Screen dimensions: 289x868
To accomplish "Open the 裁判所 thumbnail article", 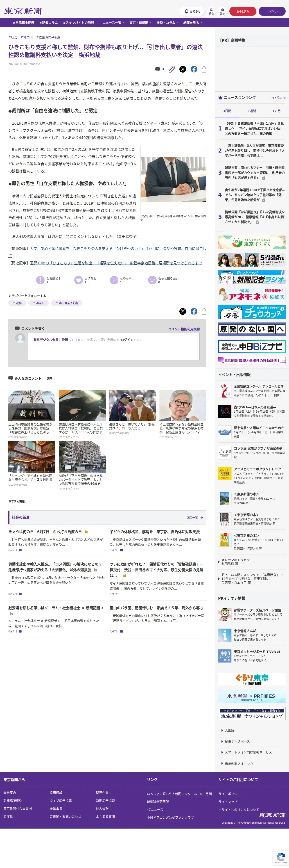I will tap(32, 405).
